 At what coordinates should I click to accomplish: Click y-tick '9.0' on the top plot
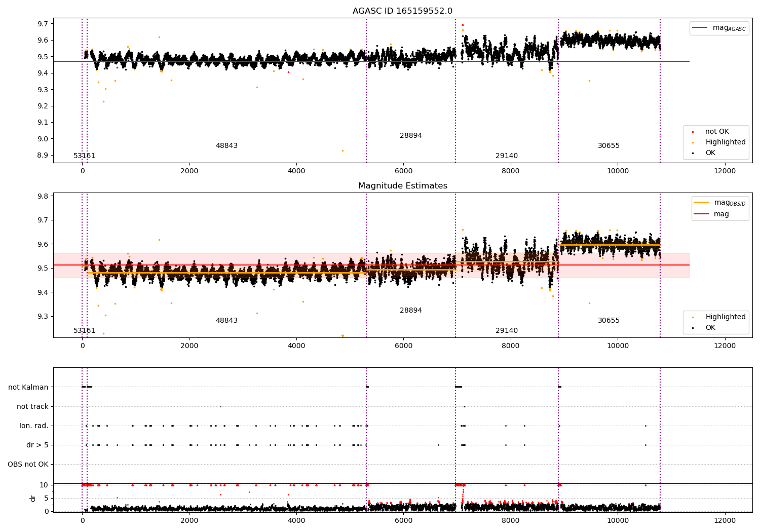pos(43,139)
